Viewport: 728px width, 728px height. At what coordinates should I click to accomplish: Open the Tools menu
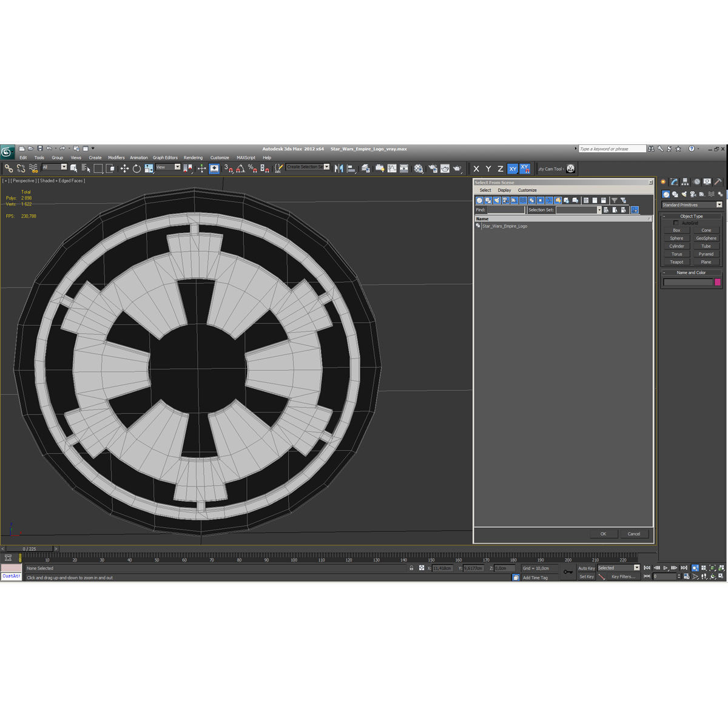tap(39, 158)
